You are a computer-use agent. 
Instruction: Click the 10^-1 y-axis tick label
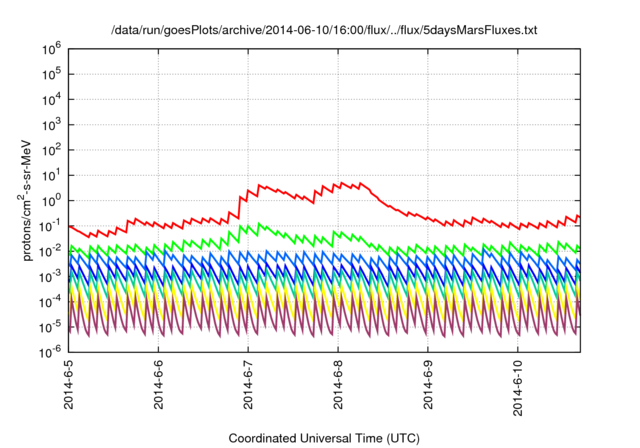click(x=51, y=226)
